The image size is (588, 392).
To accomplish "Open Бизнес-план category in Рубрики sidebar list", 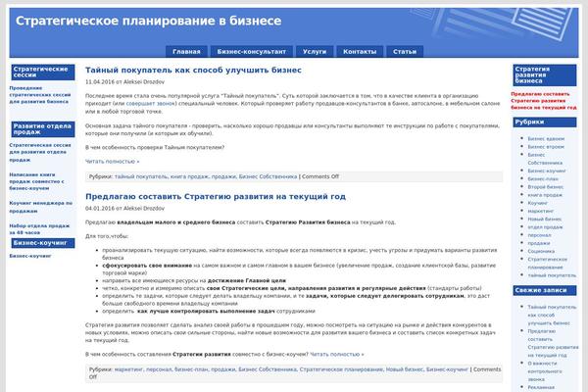I will point(543,179).
